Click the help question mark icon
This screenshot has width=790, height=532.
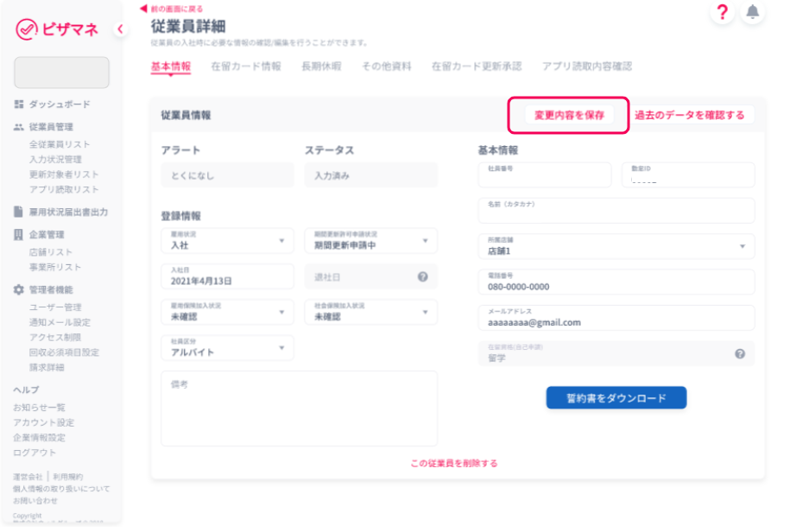[722, 12]
